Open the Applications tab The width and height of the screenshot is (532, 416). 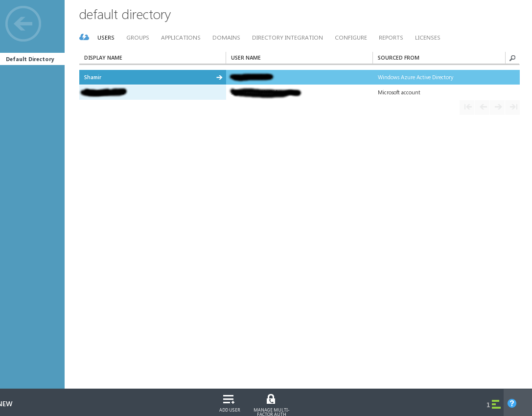181,38
